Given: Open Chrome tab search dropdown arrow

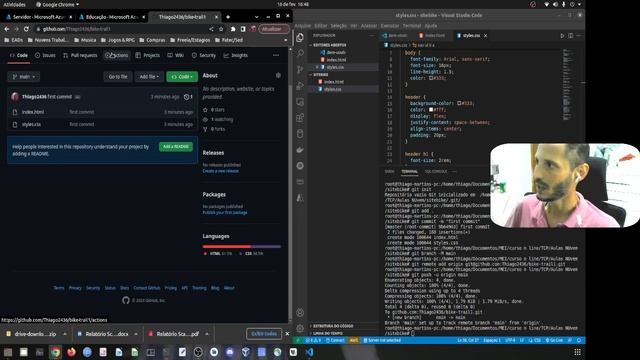Looking at the screenshot, I should coord(256,17).
